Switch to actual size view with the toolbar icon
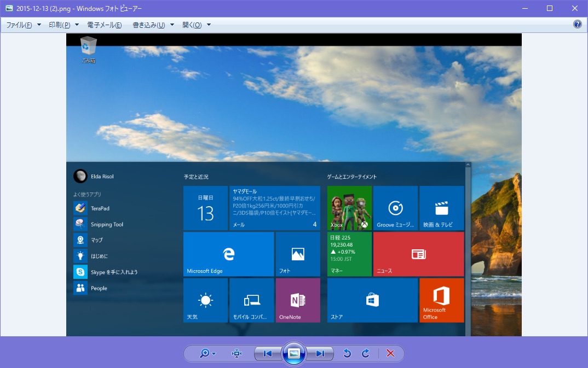Image resolution: width=588 pixels, height=368 pixels. point(237,353)
